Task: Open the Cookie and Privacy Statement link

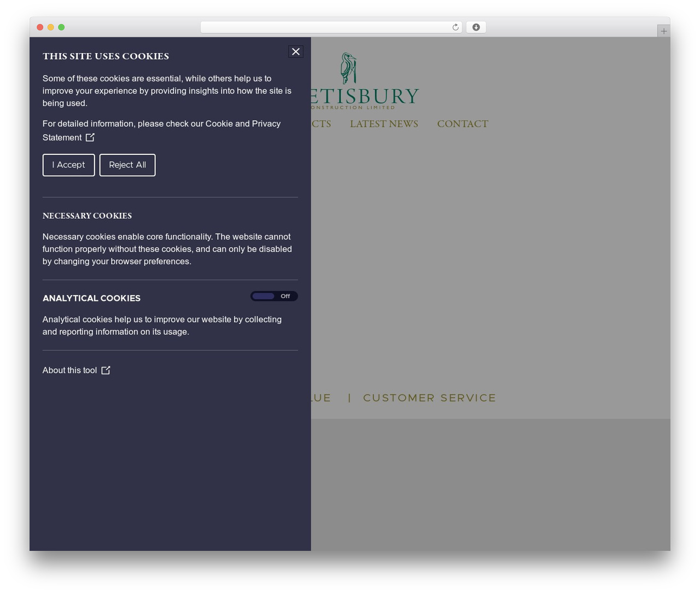Action: tap(162, 131)
